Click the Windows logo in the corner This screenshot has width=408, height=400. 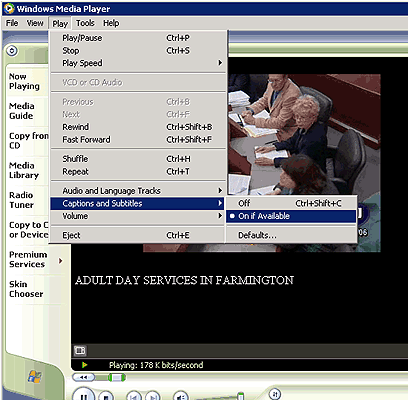coord(35,377)
